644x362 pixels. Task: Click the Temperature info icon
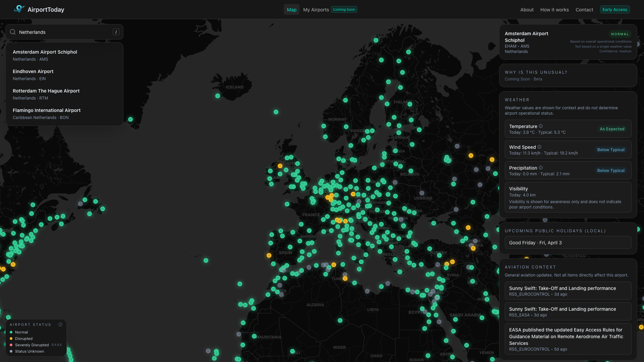pos(541,126)
